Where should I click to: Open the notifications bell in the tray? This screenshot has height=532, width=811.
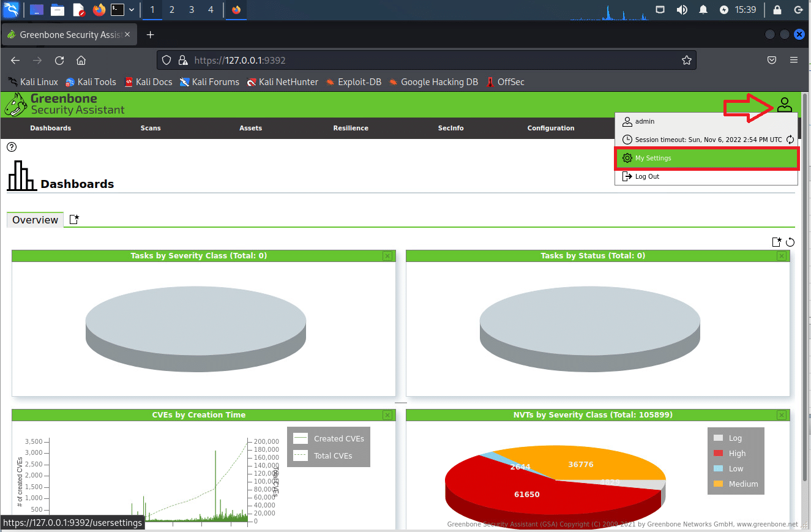[703, 10]
